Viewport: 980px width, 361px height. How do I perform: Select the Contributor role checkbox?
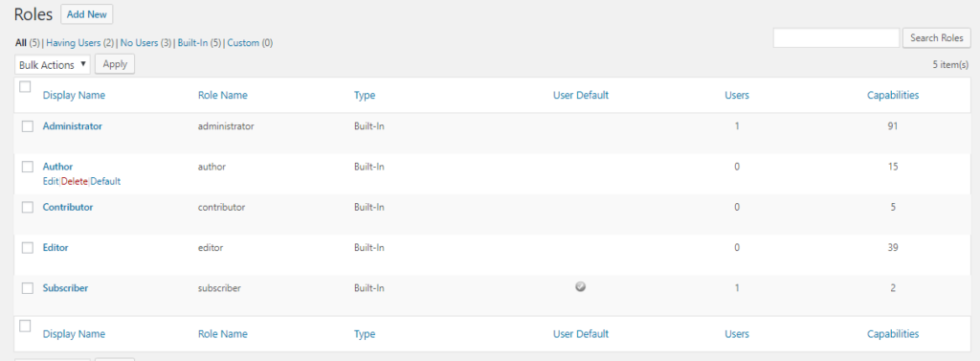tap(28, 207)
